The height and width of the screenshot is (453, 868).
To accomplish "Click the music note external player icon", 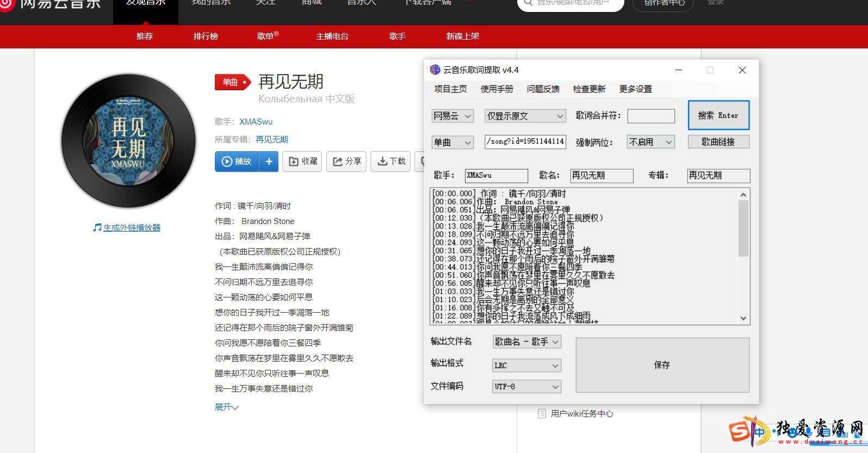I will pyautogui.click(x=97, y=227).
